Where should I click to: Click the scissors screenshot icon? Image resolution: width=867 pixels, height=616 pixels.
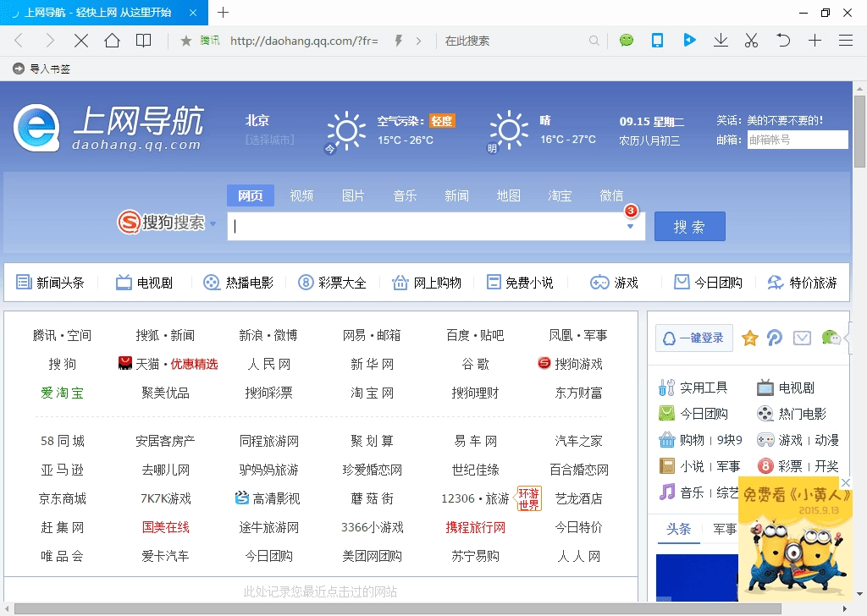click(752, 41)
